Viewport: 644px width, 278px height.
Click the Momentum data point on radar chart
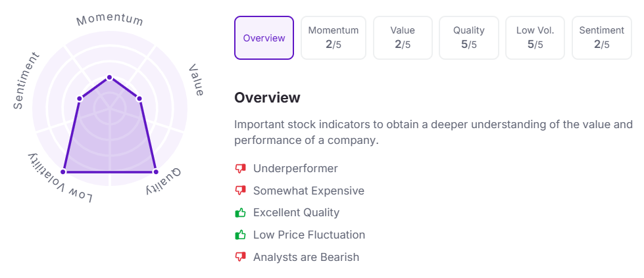coord(109,78)
